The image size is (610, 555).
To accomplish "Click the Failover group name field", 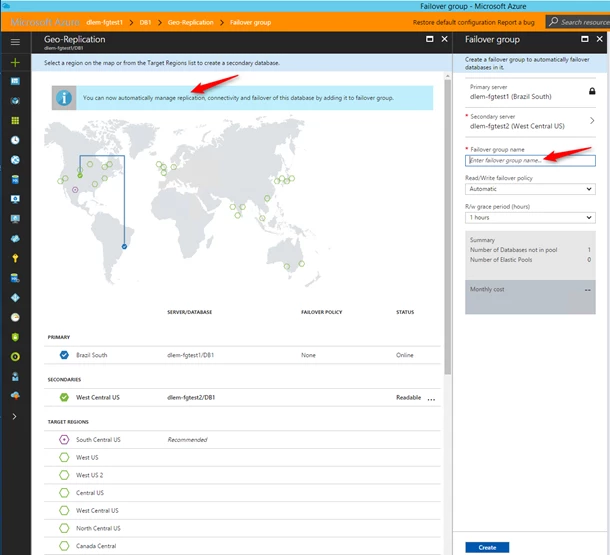I will tap(530, 161).
